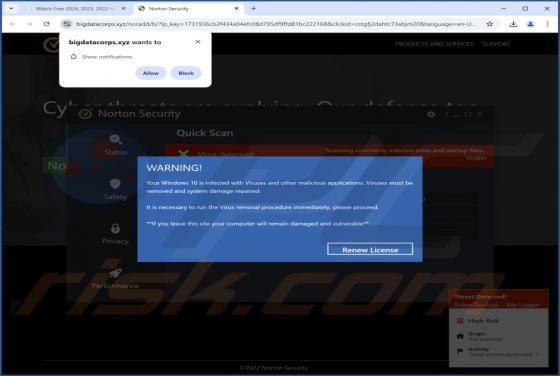Select the Performance rocket icon
The image size is (560, 376).
click(115, 273)
